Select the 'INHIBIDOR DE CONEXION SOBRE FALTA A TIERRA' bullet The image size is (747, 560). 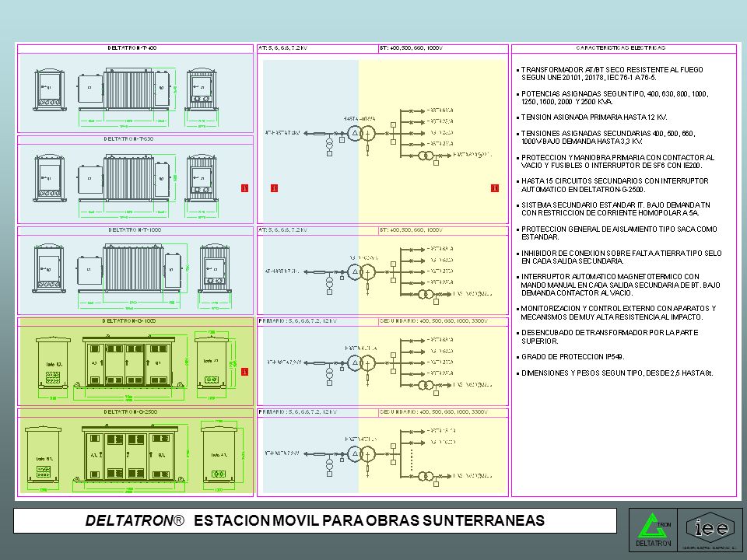(620, 257)
